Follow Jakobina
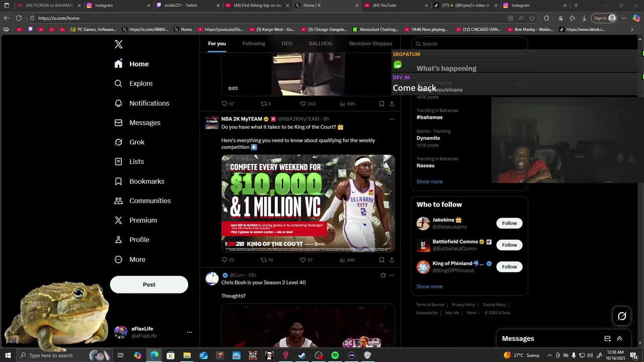The height and width of the screenshot is (362, 644). [x=509, y=223]
